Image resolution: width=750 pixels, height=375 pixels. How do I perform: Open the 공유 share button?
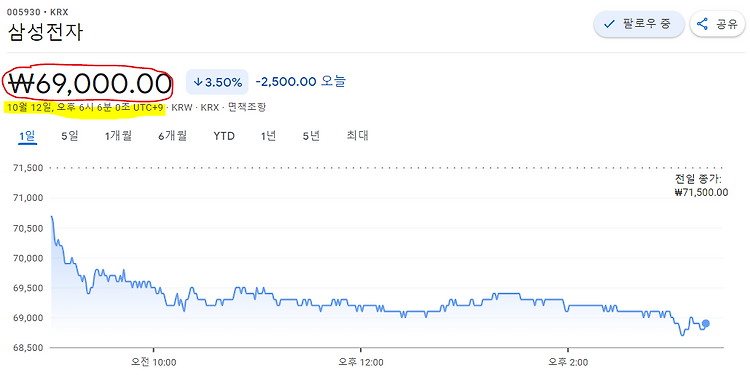pos(718,24)
